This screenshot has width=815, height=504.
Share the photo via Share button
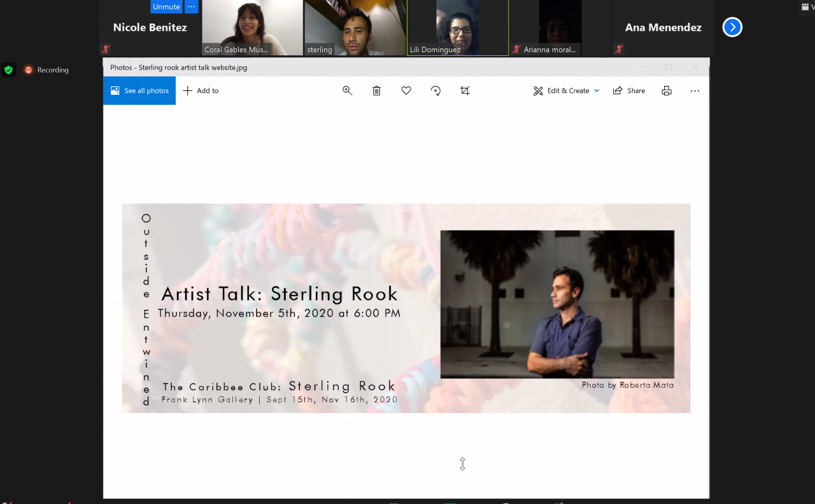(x=629, y=90)
